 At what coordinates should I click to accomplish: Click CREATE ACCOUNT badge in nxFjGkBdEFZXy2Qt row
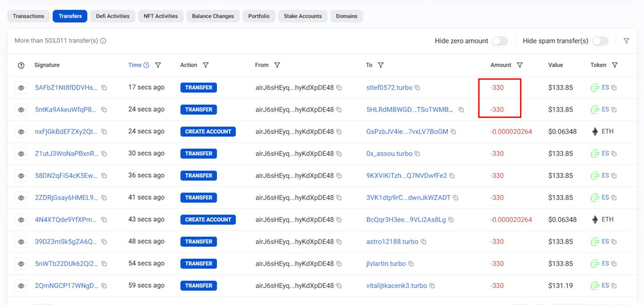(208, 132)
